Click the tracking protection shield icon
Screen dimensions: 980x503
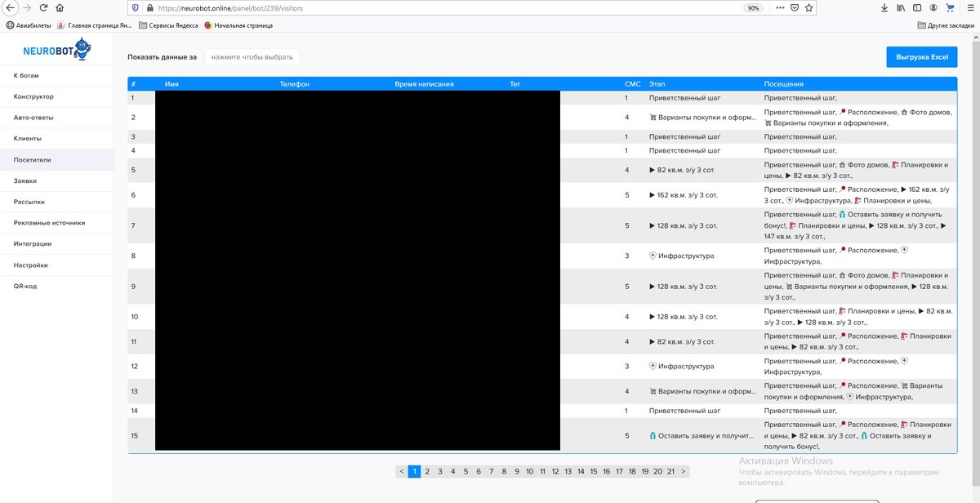136,7
